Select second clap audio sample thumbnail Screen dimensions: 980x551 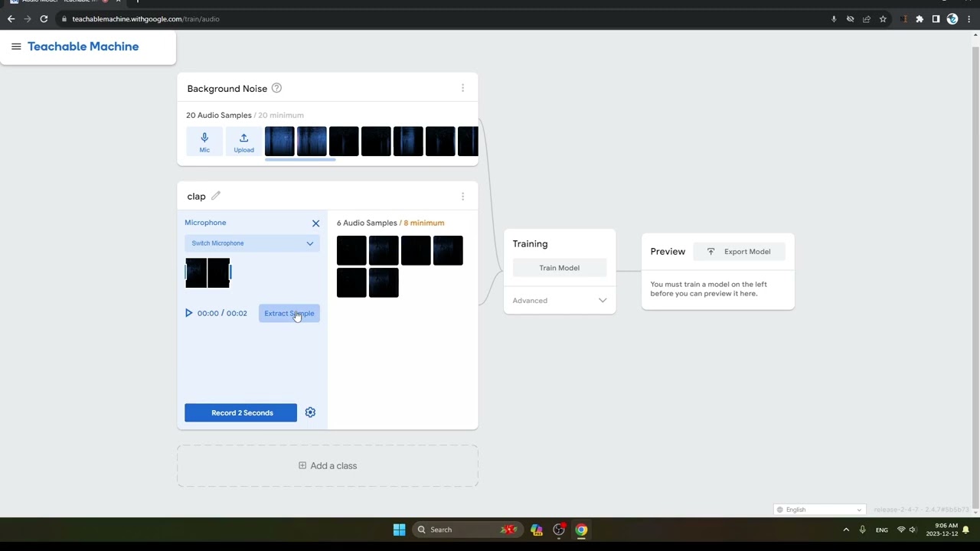click(x=384, y=250)
